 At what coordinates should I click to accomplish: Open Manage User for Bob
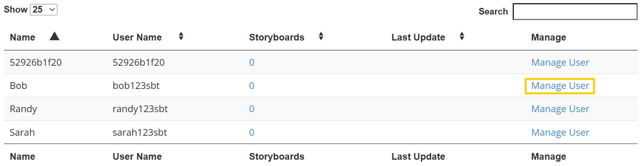[560, 86]
